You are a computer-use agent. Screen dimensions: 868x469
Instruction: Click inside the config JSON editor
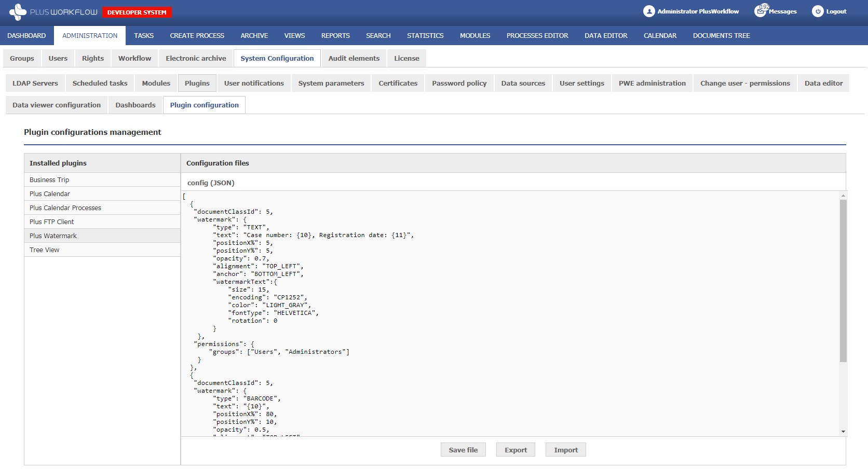(x=510, y=314)
